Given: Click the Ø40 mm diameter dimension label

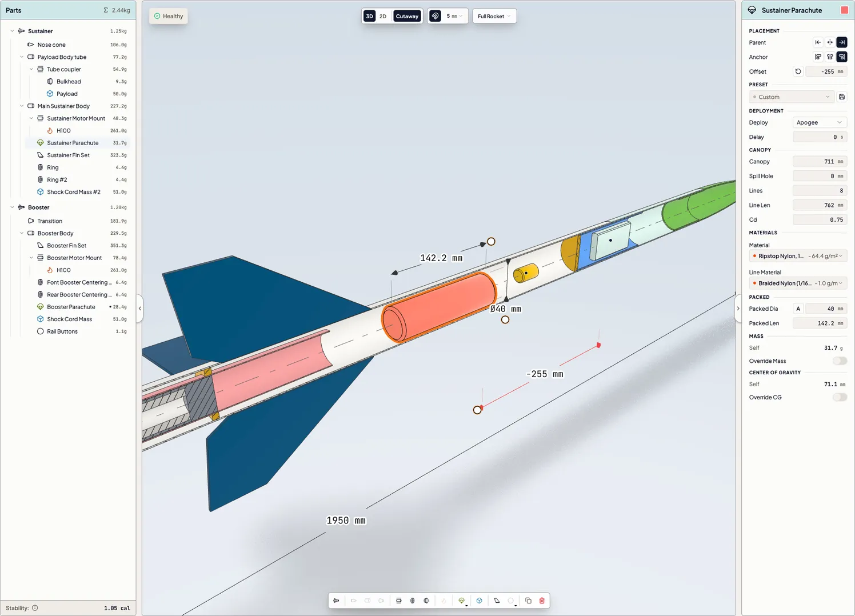Looking at the screenshot, I should point(506,309).
